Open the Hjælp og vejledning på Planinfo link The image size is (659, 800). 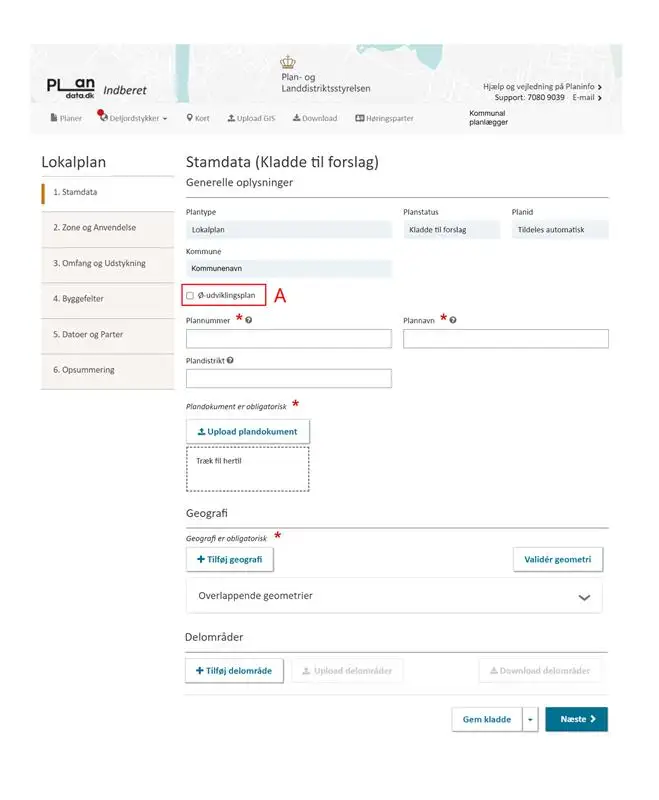pos(541,87)
